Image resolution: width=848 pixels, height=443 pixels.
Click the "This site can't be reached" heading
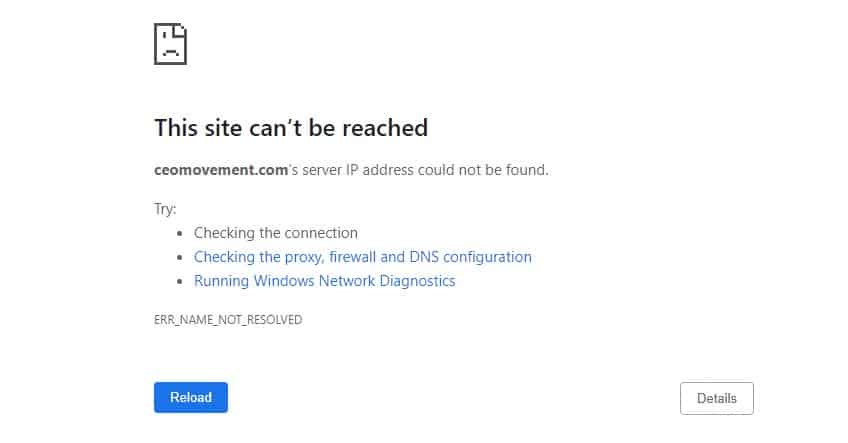[x=291, y=128]
